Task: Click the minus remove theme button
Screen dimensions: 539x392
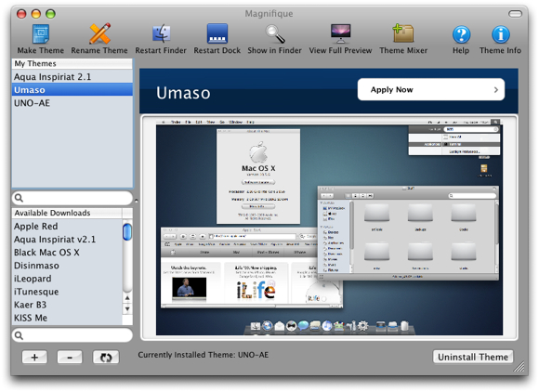Action: click(x=70, y=358)
